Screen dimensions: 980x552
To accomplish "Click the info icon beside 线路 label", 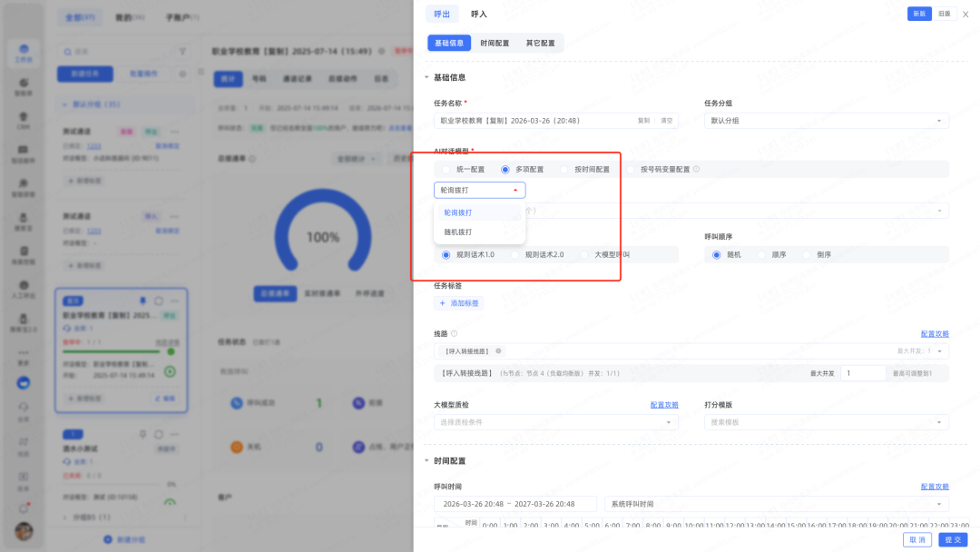I will click(454, 334).
